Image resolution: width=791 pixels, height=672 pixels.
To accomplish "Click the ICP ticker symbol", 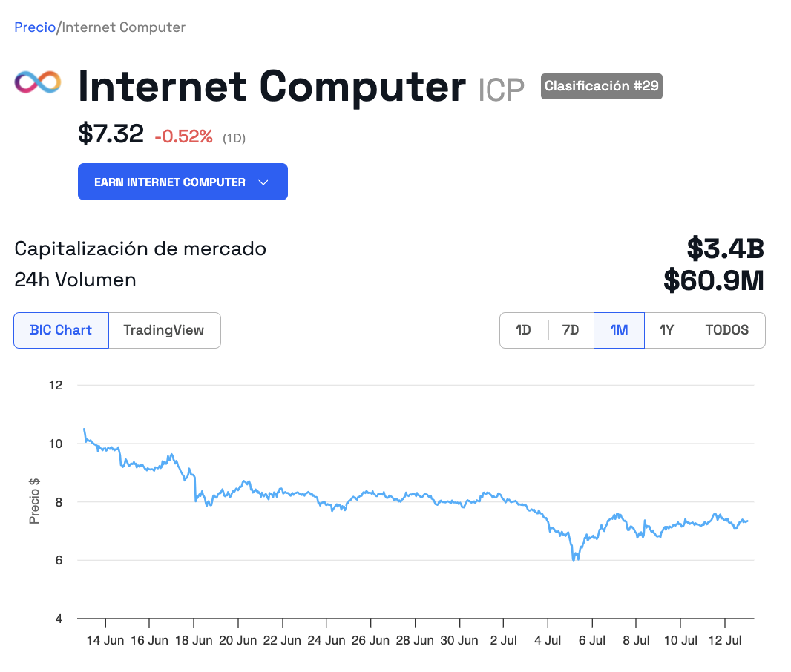I will tap(501, 90).
